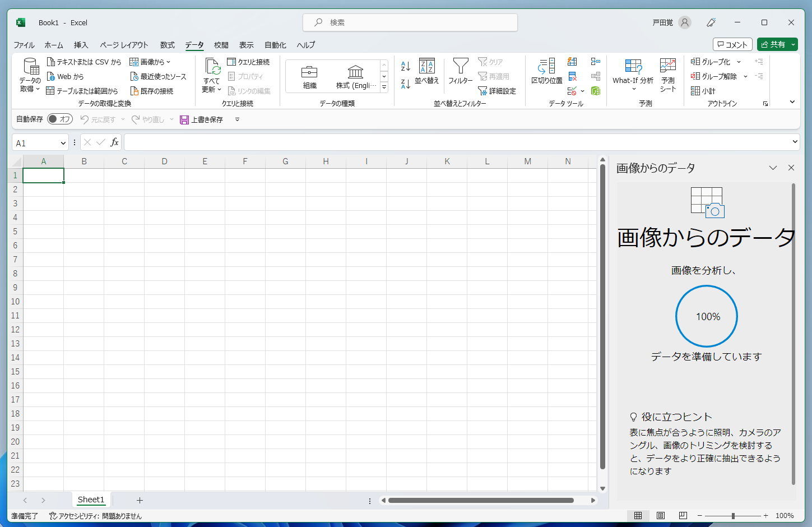Screen dimensions: 812x527
Task: Select row header 10
Action: 15,302
